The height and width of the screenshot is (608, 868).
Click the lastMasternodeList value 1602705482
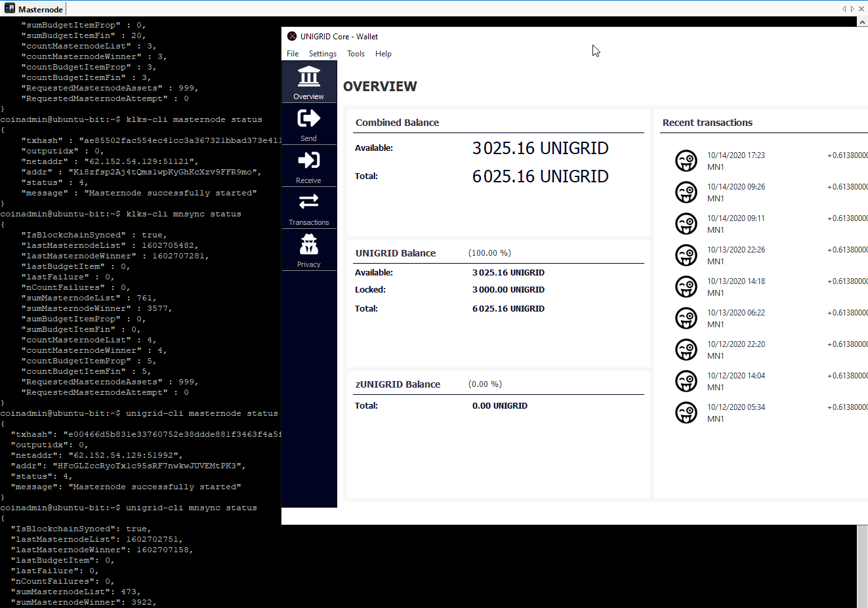point(168,246)
